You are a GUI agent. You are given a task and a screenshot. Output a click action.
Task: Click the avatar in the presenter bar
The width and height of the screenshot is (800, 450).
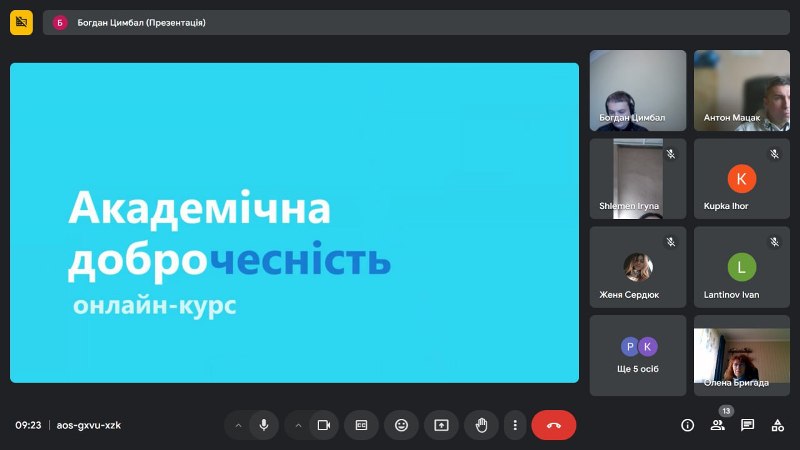pos(60,22)
